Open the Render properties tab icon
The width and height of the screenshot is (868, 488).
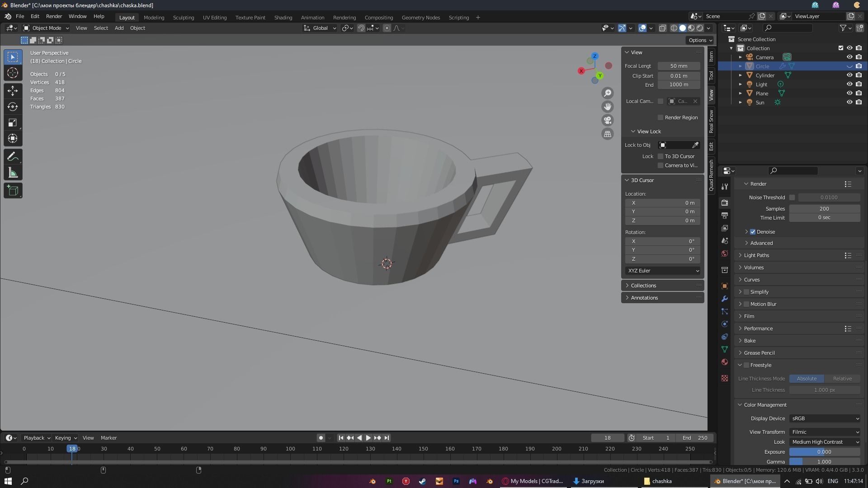tap(725, 203)
